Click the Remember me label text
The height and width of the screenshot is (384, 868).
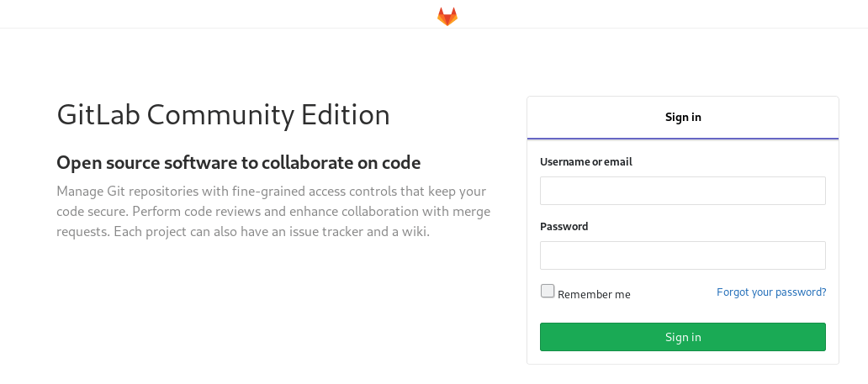tap(594, 294)
